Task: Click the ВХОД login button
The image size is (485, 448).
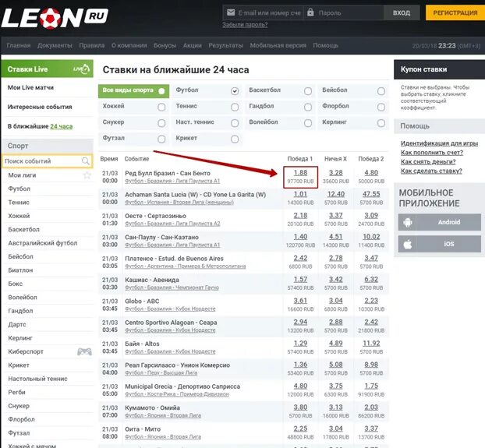Action: (x=402, y=12)
